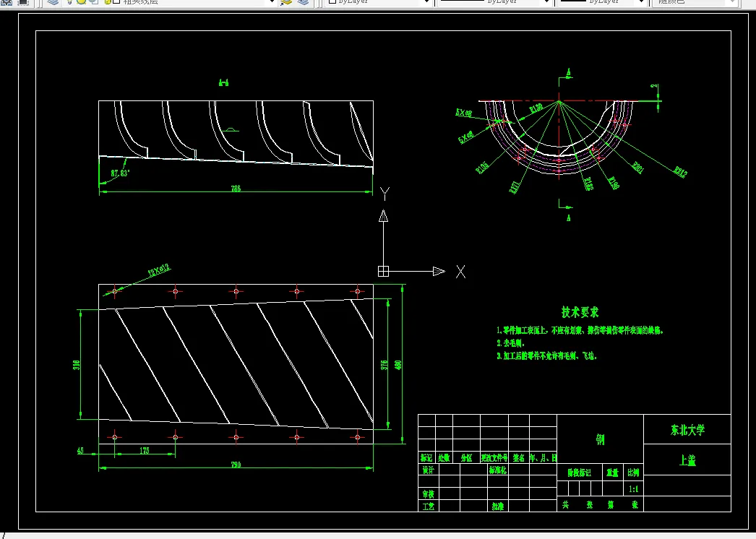
Task: Select note 2 去毛刺 text
Action: pyautogui.click(x=510, y=343)
